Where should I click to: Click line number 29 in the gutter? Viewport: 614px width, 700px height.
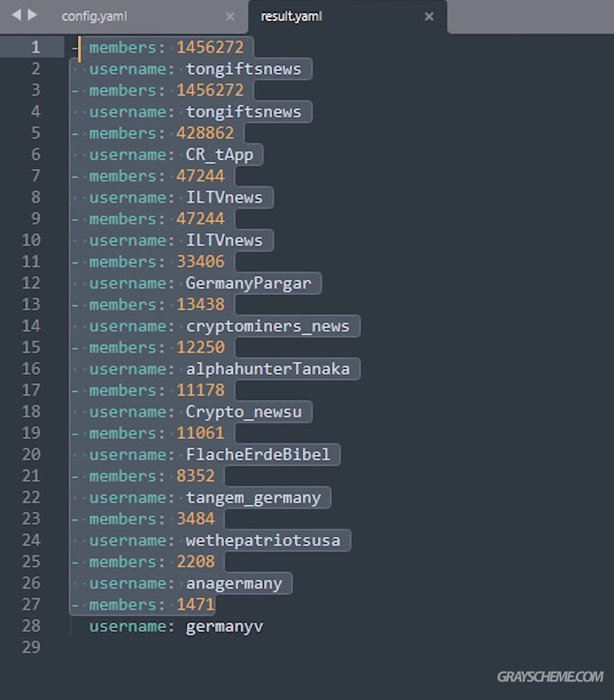coord(32,647)
